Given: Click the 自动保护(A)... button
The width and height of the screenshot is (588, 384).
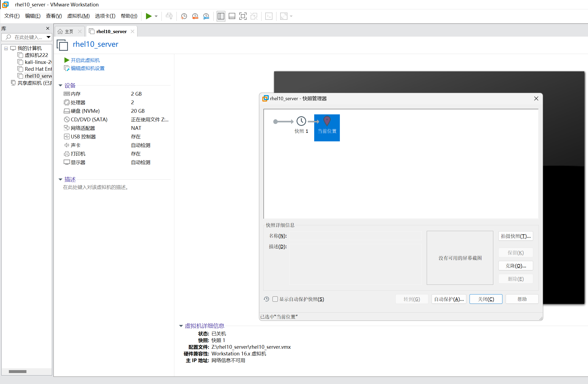Looking at the screenshot, I should [449, 299].
